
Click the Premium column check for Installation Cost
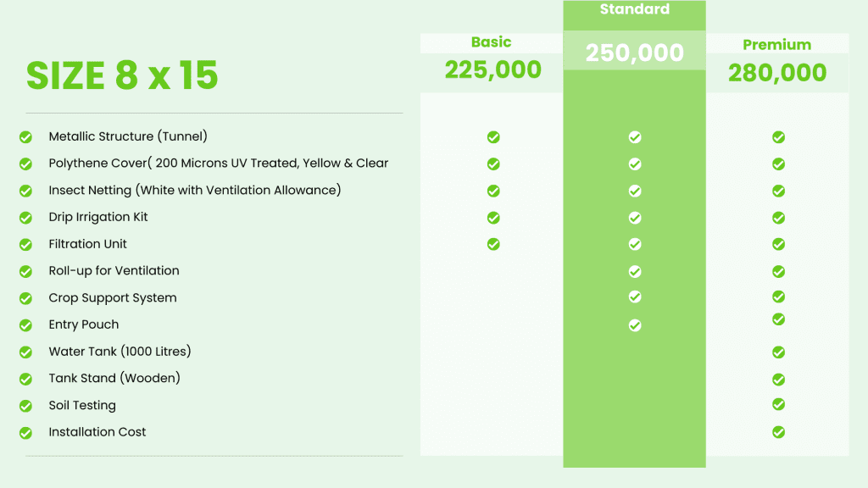point(778,432)
